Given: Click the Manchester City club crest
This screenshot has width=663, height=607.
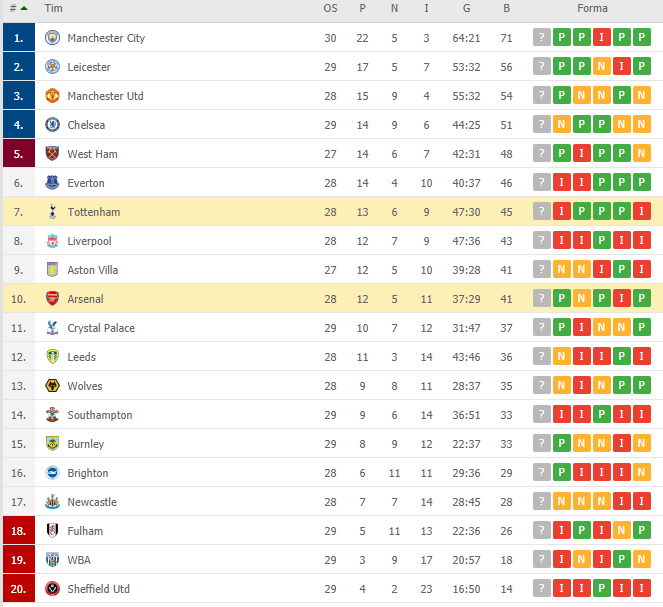Looking at the screenshot, I should pyautogui.click(x=52, y=38).
